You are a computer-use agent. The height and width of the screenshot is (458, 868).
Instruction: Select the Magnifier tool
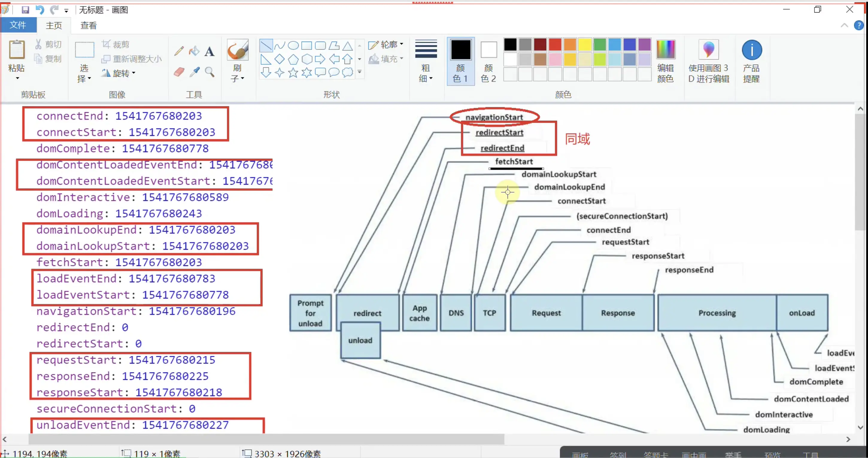pyautogui.click(x=210, y=72)
